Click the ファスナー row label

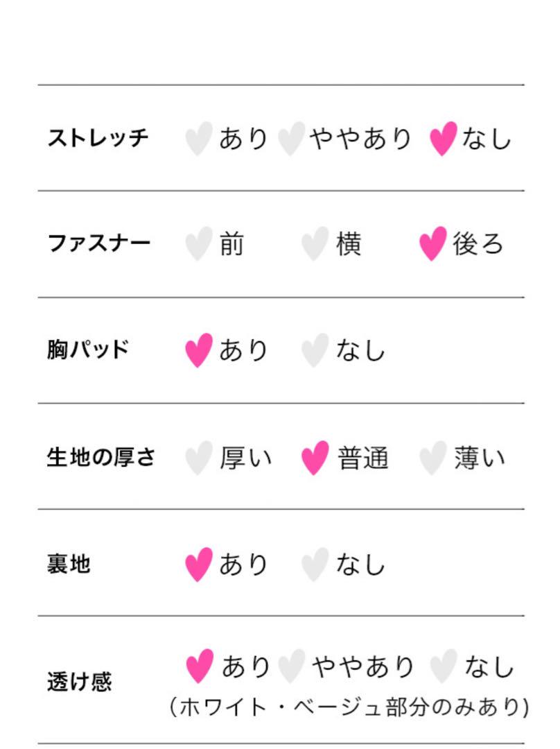point(99,243)
